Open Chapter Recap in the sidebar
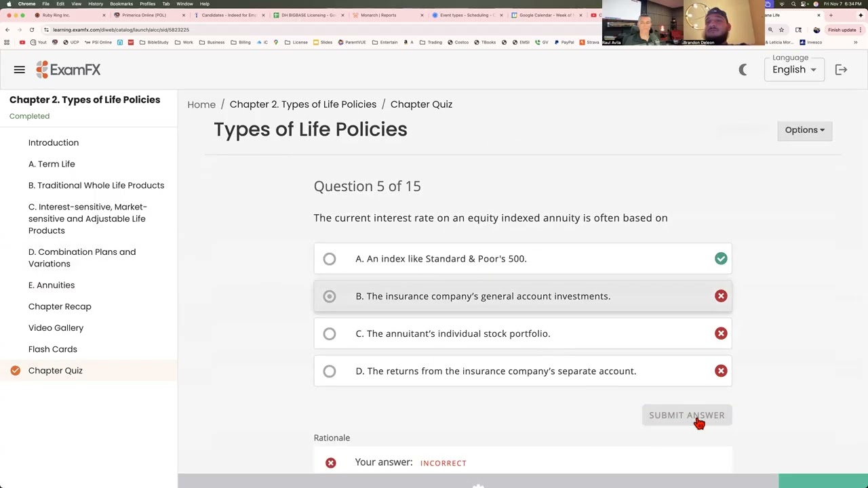 [60, 306]
